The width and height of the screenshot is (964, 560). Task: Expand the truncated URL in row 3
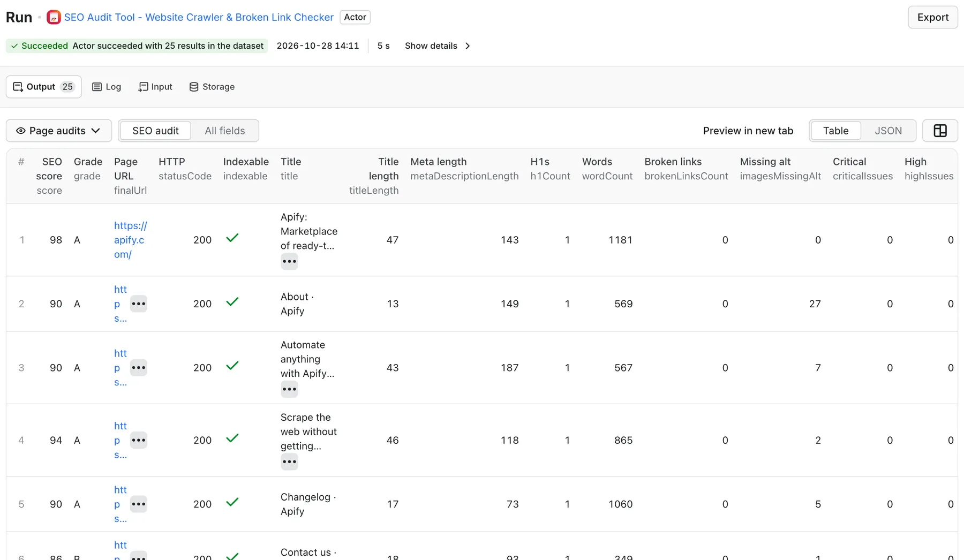pos(138,368)
